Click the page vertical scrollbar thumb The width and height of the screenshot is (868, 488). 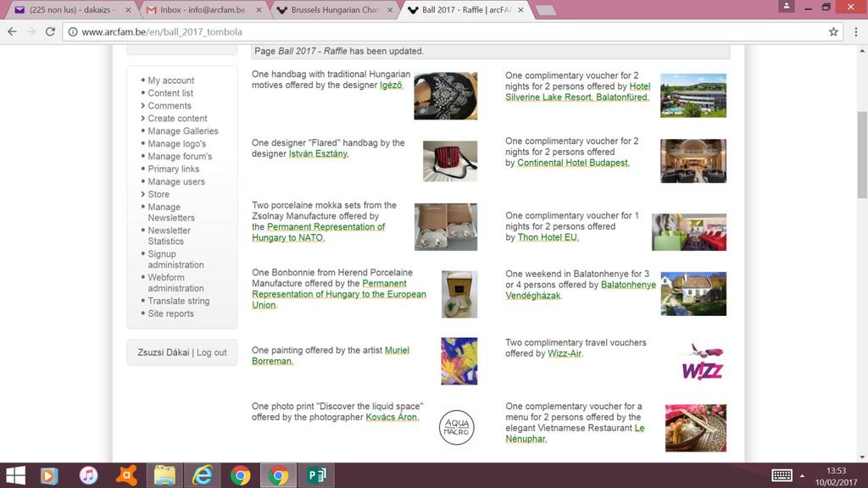[x=862, y=154]
